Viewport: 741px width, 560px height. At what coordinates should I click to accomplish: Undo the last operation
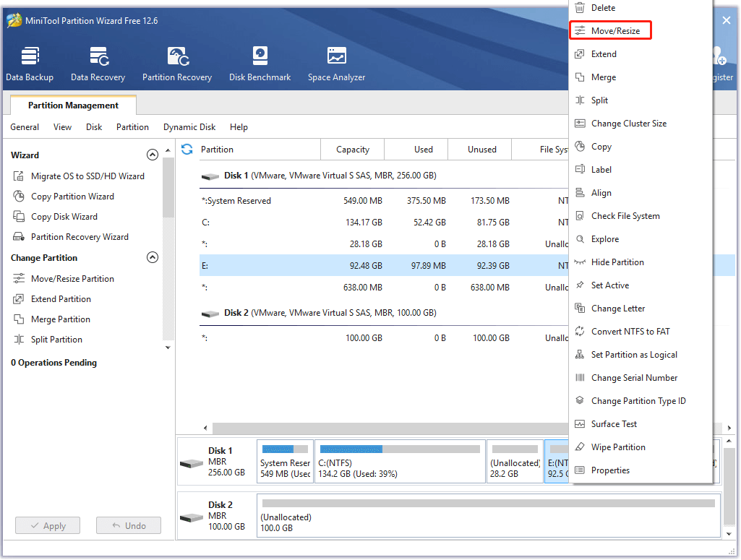[129, 525]
